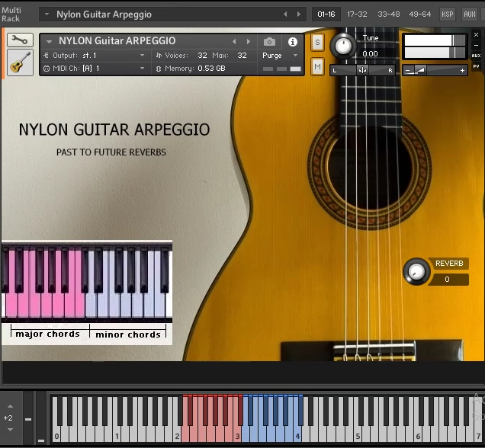485x448 pixels.
Task: Play the white key labeled 6
Action: (x=418, y=435)
